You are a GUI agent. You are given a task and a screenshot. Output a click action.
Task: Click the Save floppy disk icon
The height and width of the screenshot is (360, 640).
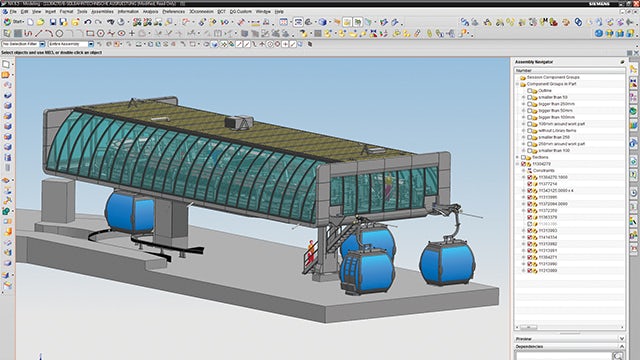pos(53,22)
